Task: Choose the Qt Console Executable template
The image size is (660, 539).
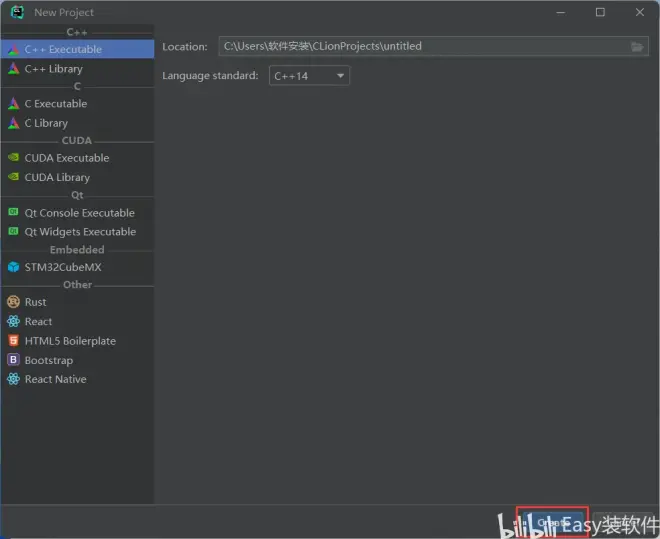Action: [x=77, y=212]
